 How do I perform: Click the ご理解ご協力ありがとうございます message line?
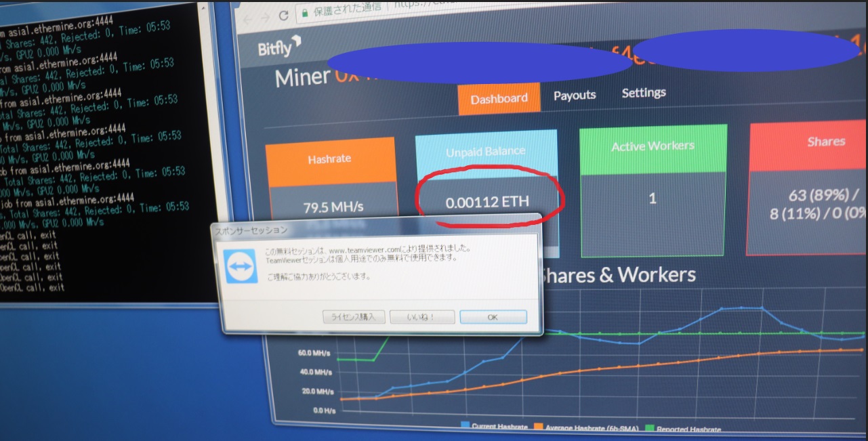[x=317, y=278]
